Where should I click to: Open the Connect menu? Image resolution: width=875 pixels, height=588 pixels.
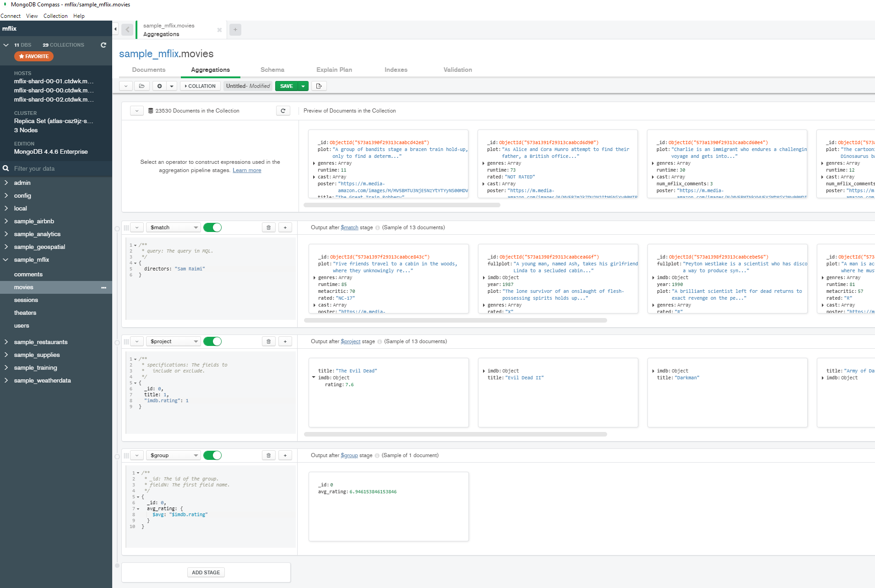tap(11, 16)
